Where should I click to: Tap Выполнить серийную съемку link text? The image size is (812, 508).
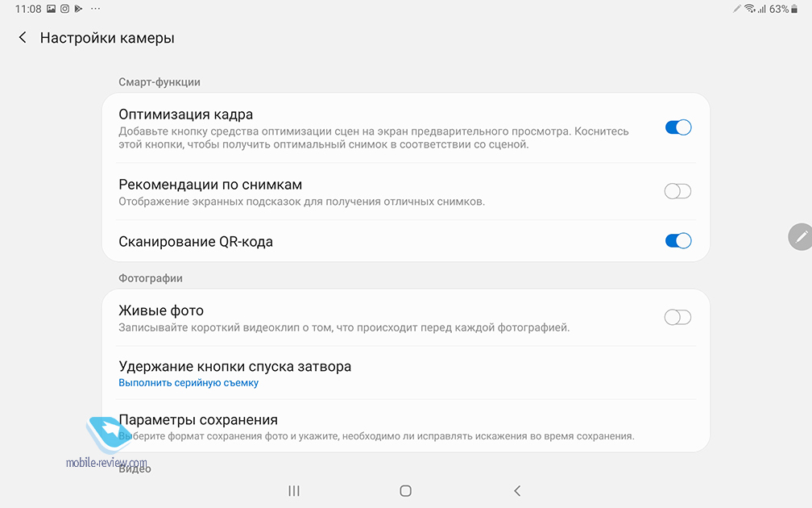(188, 383)
